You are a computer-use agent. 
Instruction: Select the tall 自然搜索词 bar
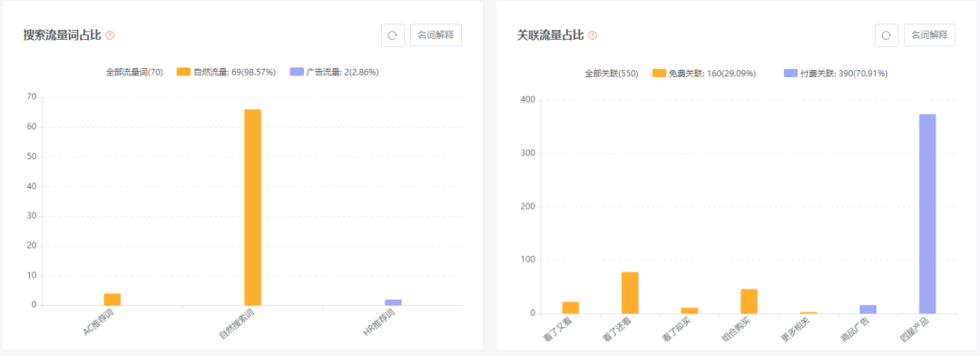pyautogui.click(x=252, y=207)
